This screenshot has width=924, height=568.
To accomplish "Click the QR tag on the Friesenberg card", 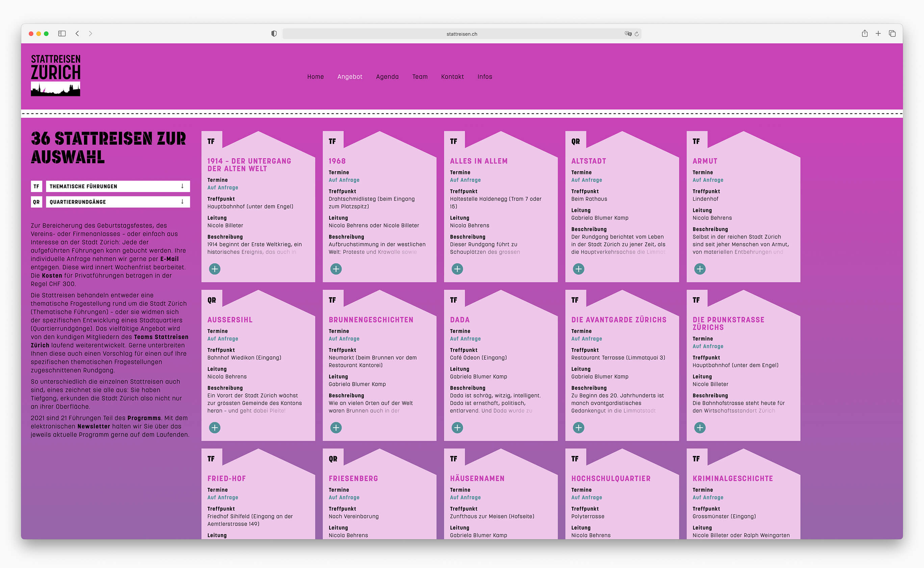I will tap(333, 459).
